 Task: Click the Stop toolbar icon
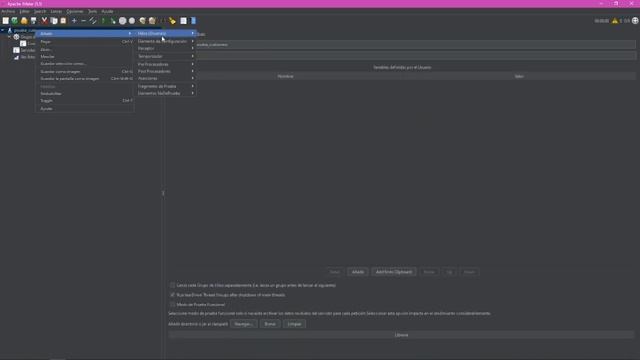(x=122, y=20)
